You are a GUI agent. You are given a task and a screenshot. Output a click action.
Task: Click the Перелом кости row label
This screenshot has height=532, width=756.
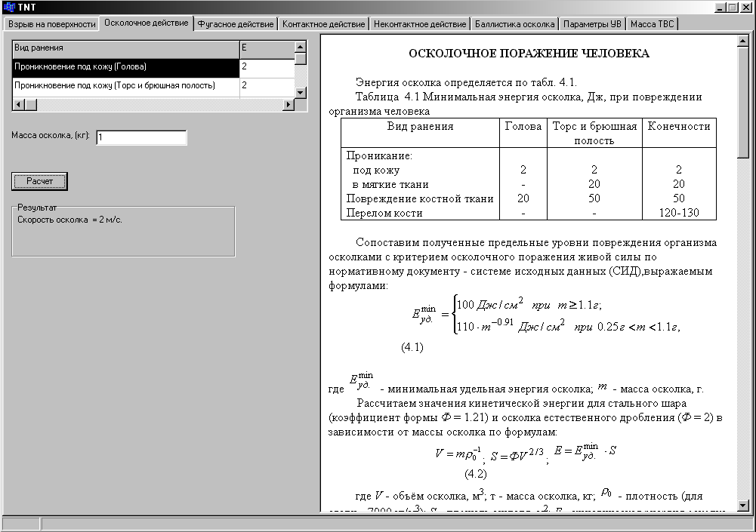pos(384,213)
